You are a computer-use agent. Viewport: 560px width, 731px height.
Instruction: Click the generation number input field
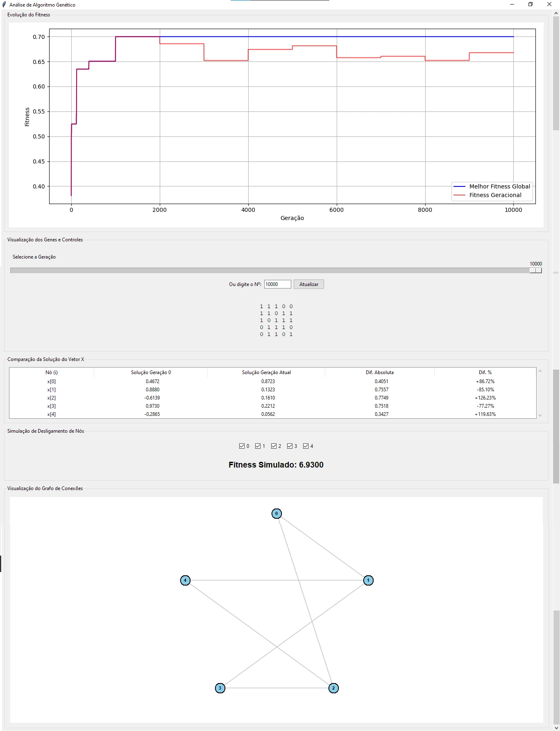click(277, 284)
